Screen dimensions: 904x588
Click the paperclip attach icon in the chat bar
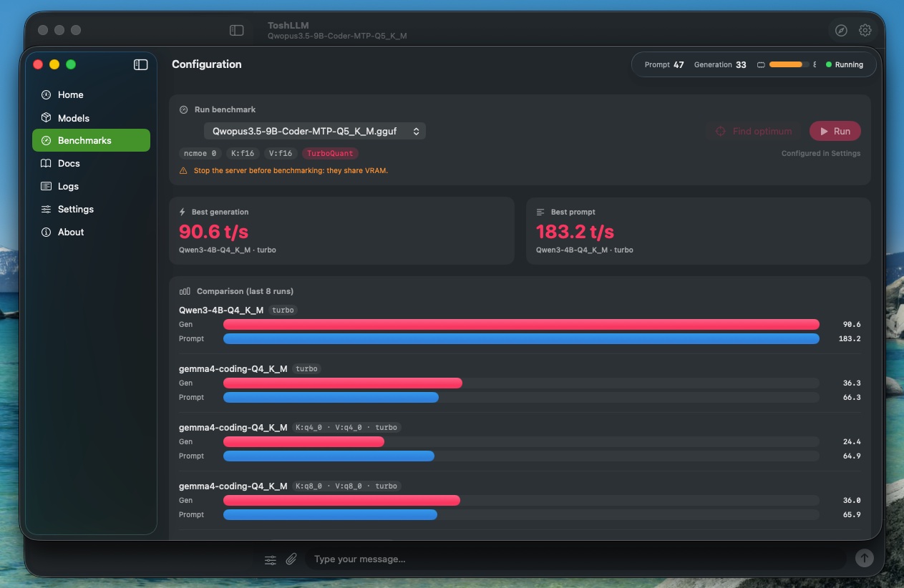click(291, 559)
